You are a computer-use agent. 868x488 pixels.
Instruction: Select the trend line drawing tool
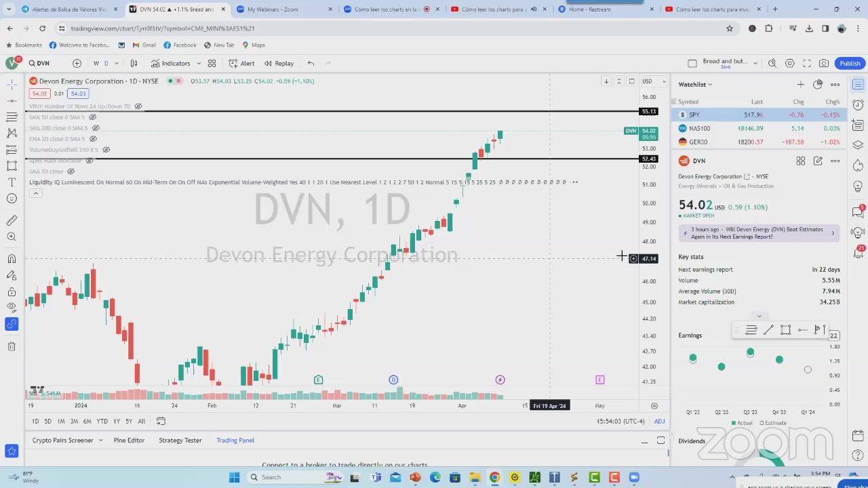[12, 100]
